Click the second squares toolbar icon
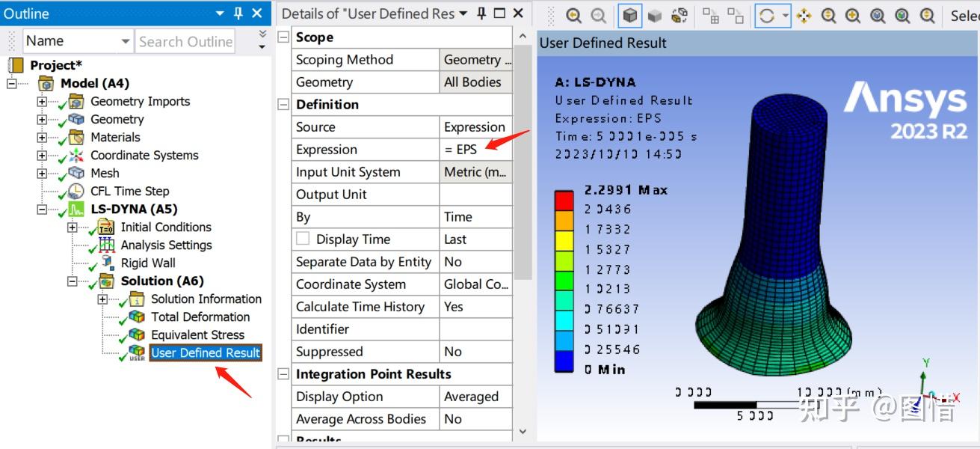The height and width of the screenshot is (449, 980). (x=736, y=15)
